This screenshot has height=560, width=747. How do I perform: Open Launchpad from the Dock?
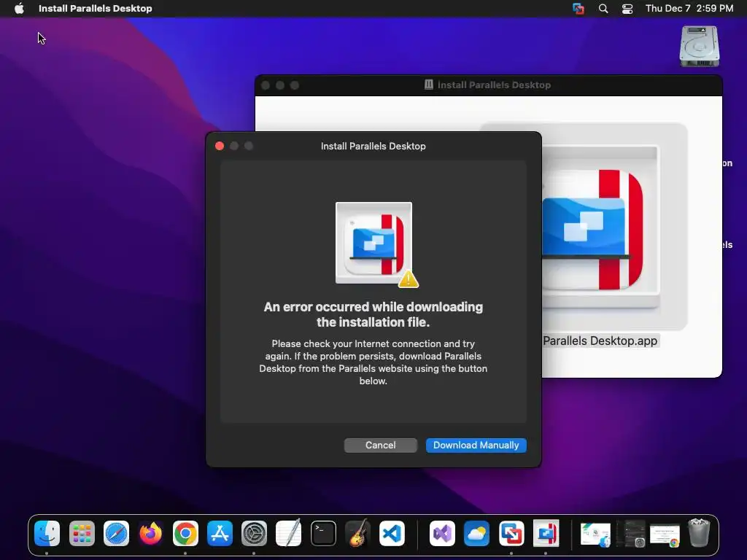click(x=82, y=533)
